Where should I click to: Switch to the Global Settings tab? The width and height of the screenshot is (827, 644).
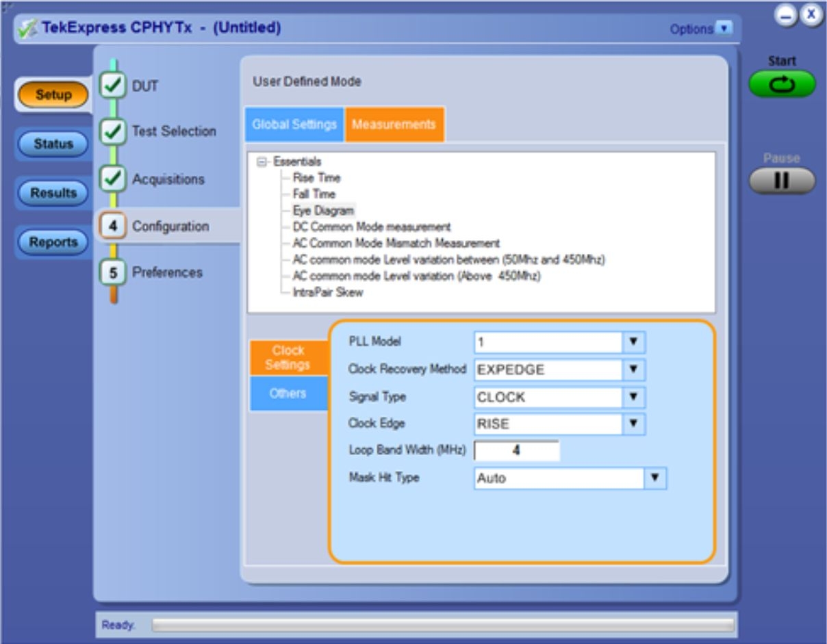[294, 125]
